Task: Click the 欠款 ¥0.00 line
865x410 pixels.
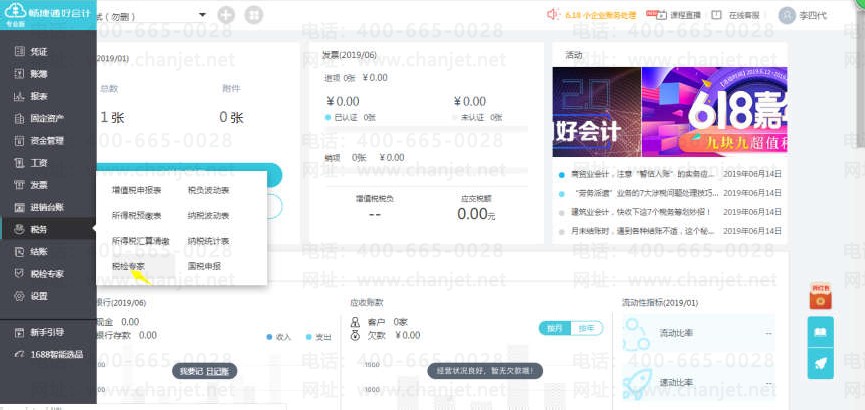Action: (x=385, y=336)
